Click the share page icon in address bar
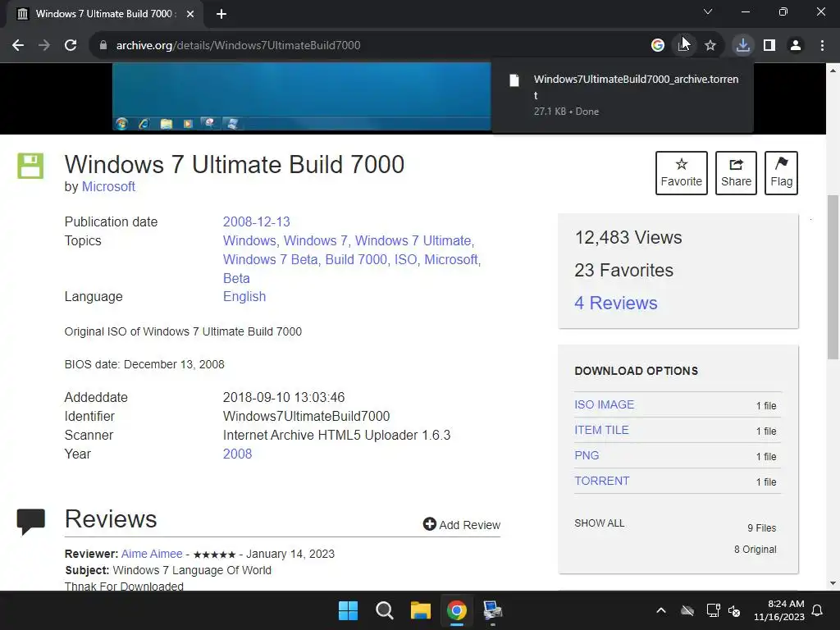 [x=683, y=46]
